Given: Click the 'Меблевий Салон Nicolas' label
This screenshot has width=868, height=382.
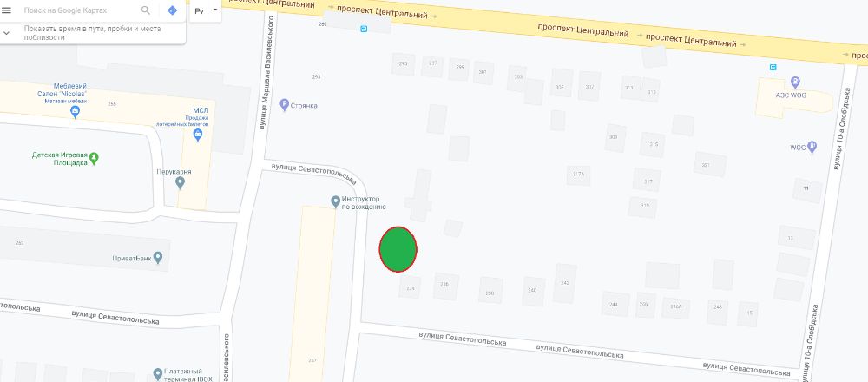Looking at the screenshot, I should pyautogui.click(x=62, y=89).
